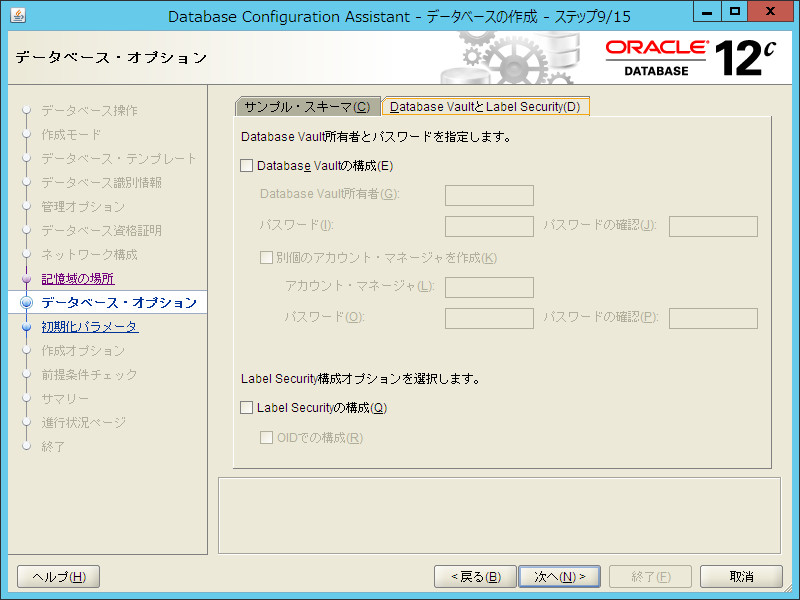
Task: Maximize the Database Configuration Assistant window
Action: click(x=734, y=12)
